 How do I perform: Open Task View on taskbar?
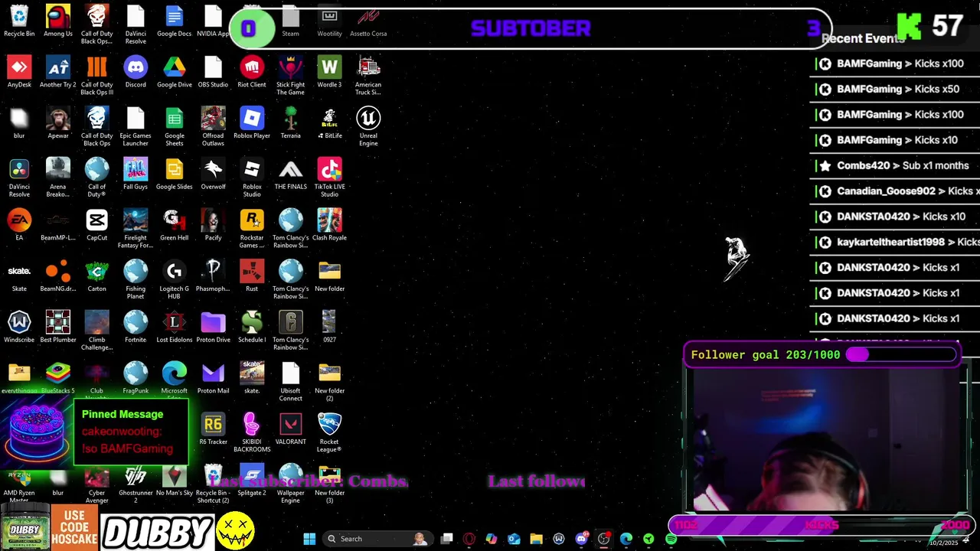point(446,539)
